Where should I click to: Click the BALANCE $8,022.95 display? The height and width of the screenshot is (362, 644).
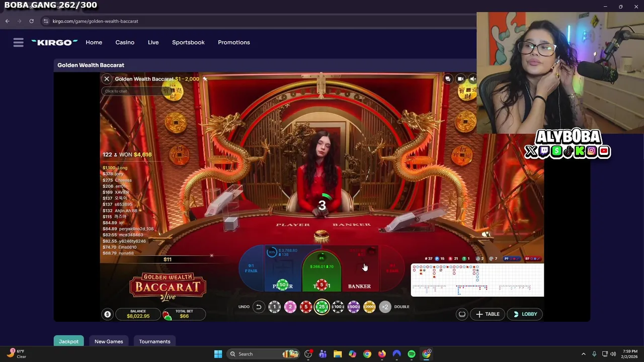click(x=138, y=314)
